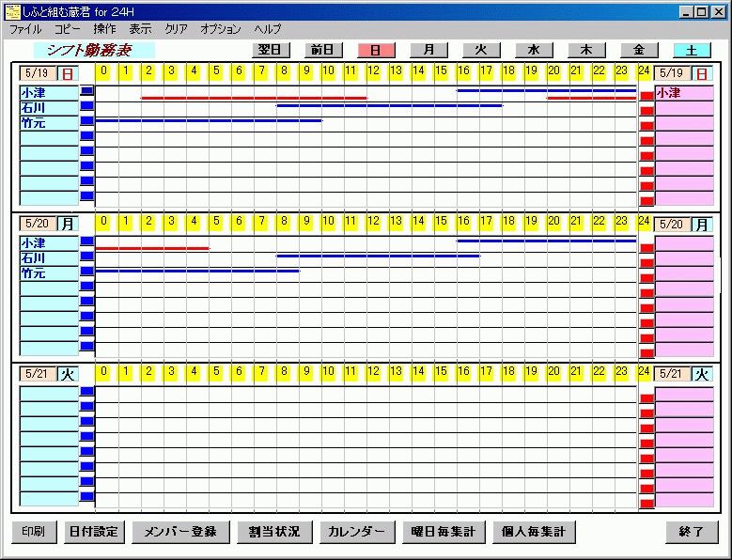Screen dimensions: 732x560
Task: Click blue marker beside 竹元 on 5/19
Action: 86,121
